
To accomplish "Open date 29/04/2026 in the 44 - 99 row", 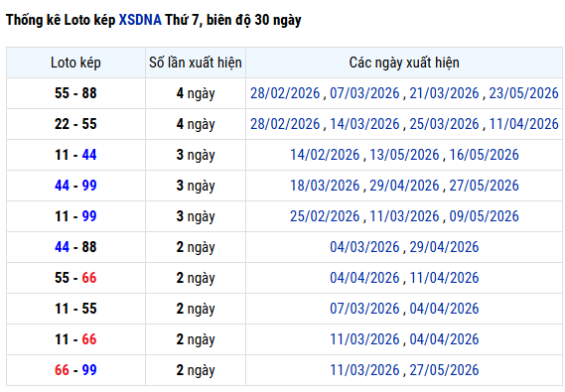I will (404, 186).
